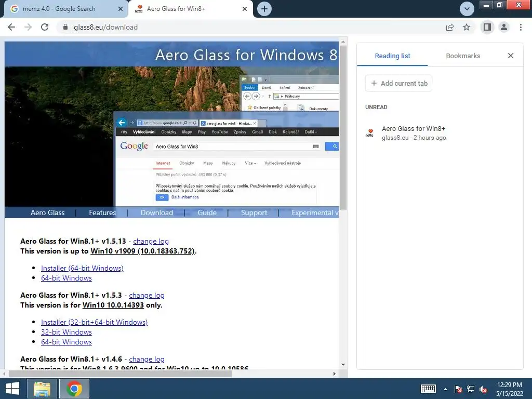Click the forward navigation arrow
Image resolution: width=532 pixels, height=399 pixels.
point(28,27)
